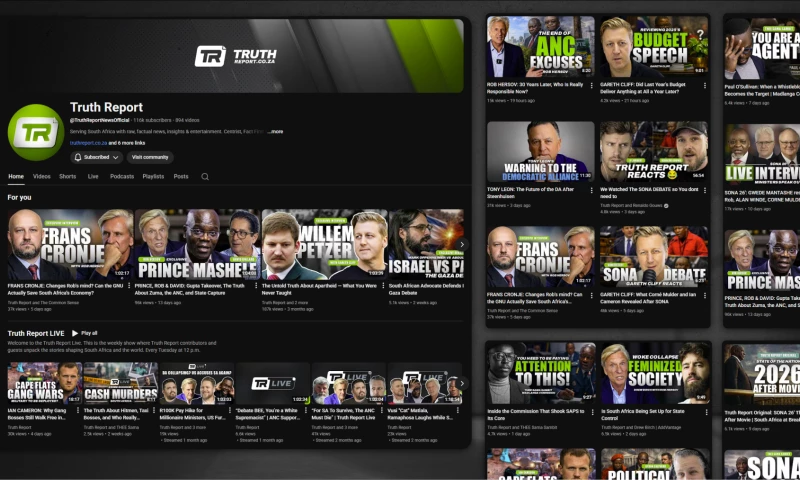Click the Play all button for Truth Report LIVE
Image resolution: width=800 pixels, height=480 pixels.
pyautogui.click(x=85, y=333)
